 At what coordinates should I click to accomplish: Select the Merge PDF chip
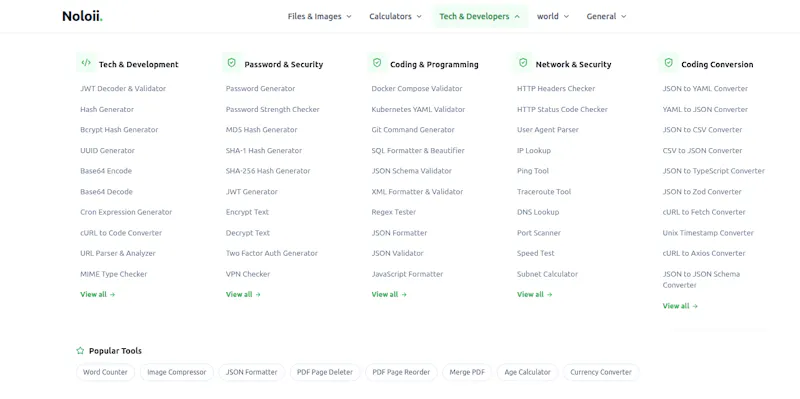pyautogui.click(x=467, y=372)
